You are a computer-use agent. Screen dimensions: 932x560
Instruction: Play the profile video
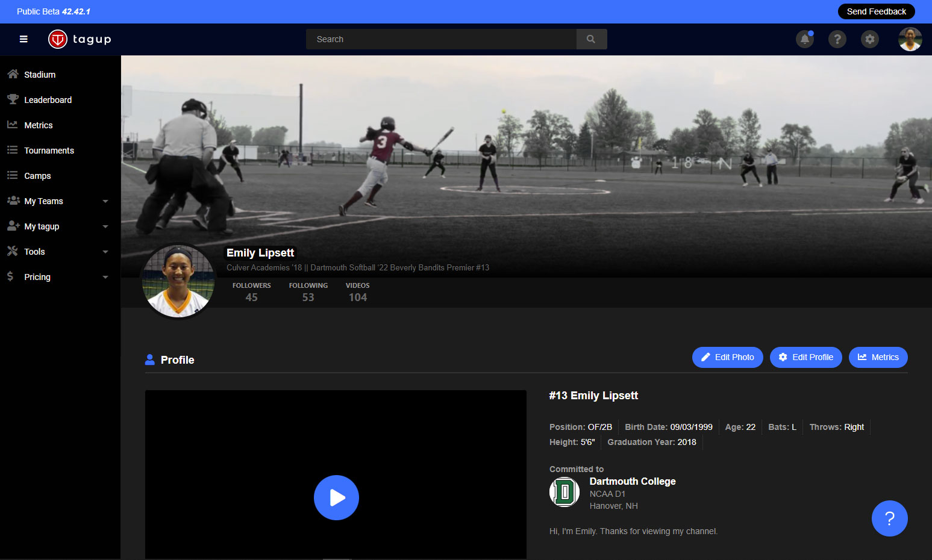click(336, 497)
